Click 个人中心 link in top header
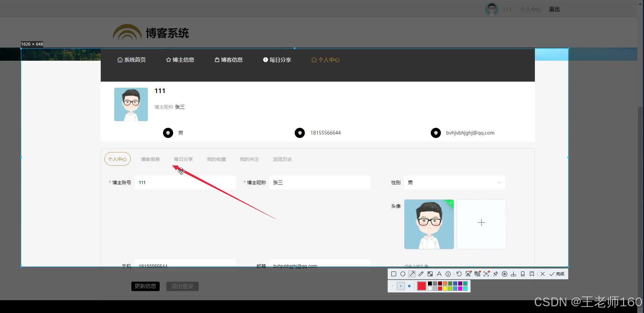This screenshot has width=644, height=313. pyautogui.click(x=531, y=9)
